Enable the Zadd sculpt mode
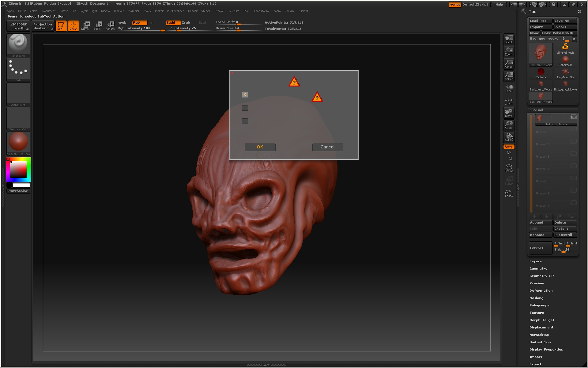This screenshot has width=588, height=368. 173,23
